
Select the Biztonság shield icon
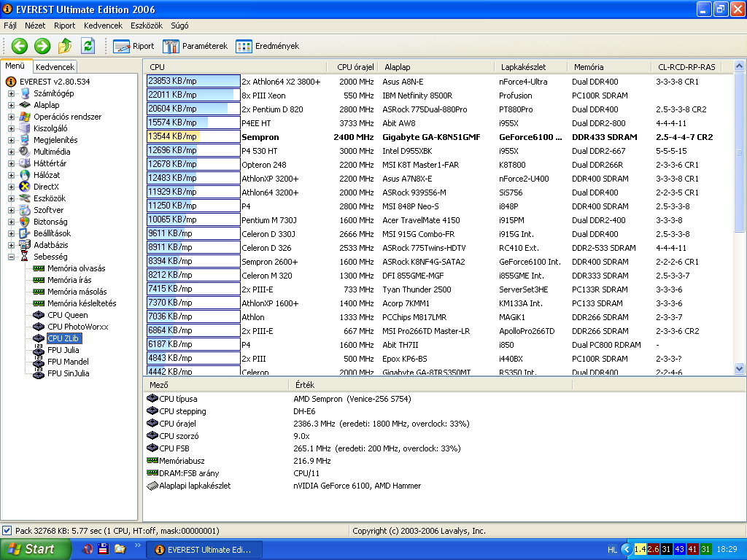24,222
